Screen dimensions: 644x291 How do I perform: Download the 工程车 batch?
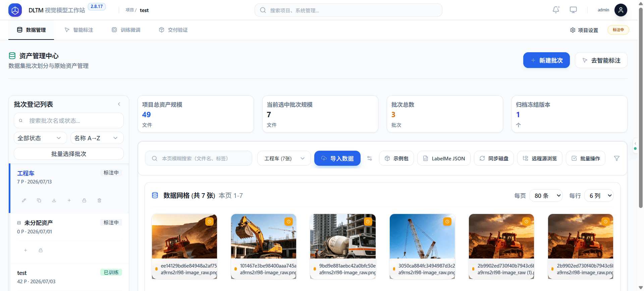54,200
